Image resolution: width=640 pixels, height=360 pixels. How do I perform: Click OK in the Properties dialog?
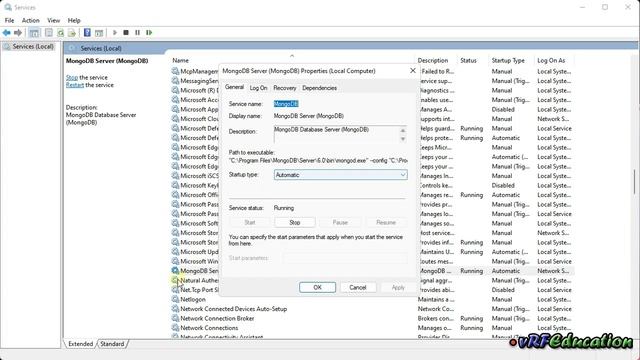(317, 287)
